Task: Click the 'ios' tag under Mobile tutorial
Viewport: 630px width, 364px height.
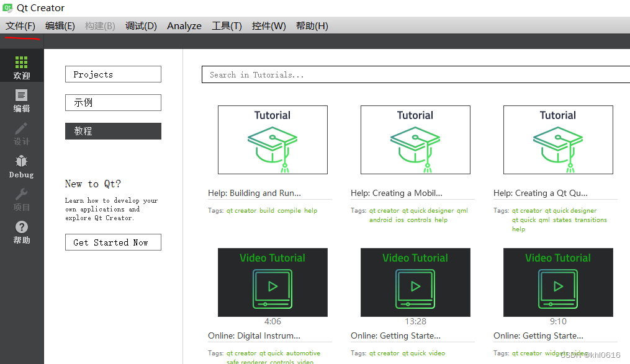Action: (399, 220)
